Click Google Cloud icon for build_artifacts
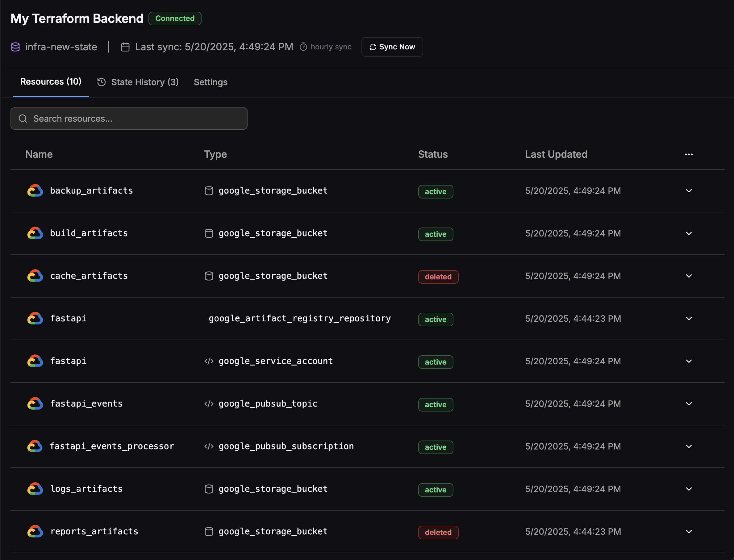Image resolution: width=734 pixels, height=560 pixels. pos(35,233)
